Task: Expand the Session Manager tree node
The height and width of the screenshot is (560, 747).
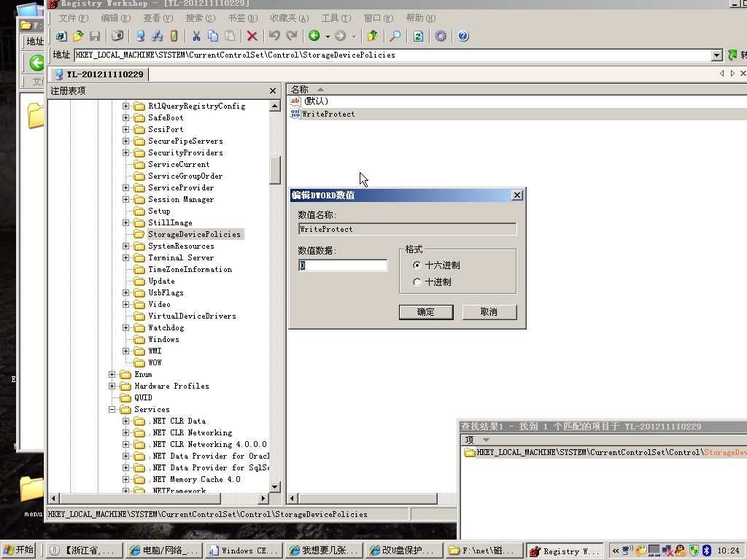Action: pyautogui.click(x=126, y=199)
